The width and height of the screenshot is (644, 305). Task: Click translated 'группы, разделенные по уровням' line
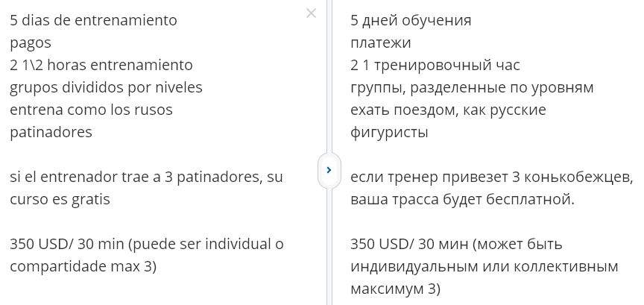[x=472, y=87]
